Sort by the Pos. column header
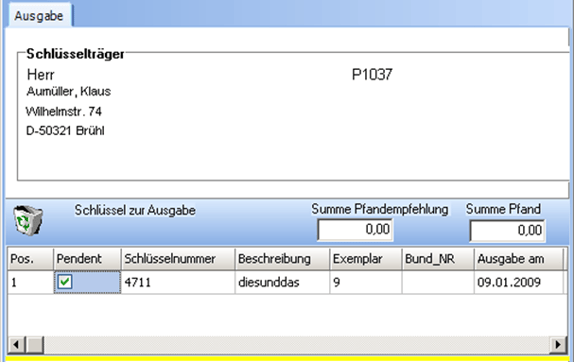Image resolution: width=574 pixels, height=362 pixels. coord(30,259)
